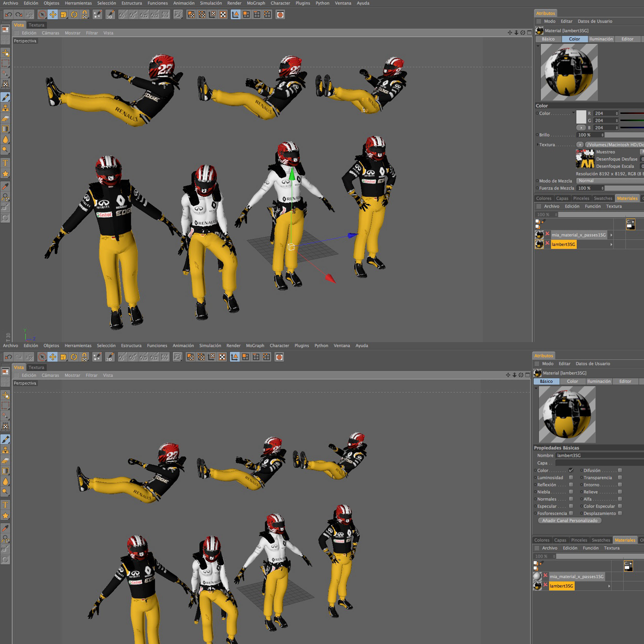
Task: Enable the Transparencia channel checkbox
Action: click(x=620, y=478)
